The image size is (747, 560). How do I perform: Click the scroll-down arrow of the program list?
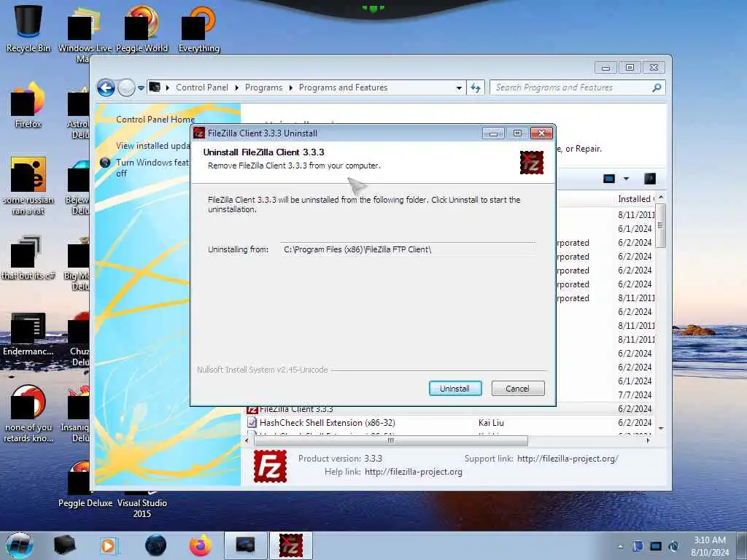point(661,429)
